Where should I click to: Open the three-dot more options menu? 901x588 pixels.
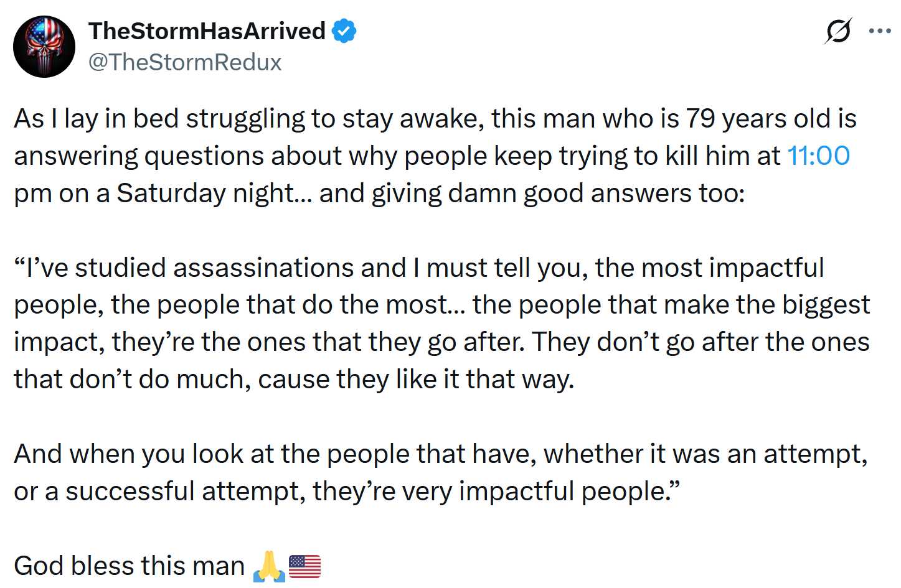[880, 31]
